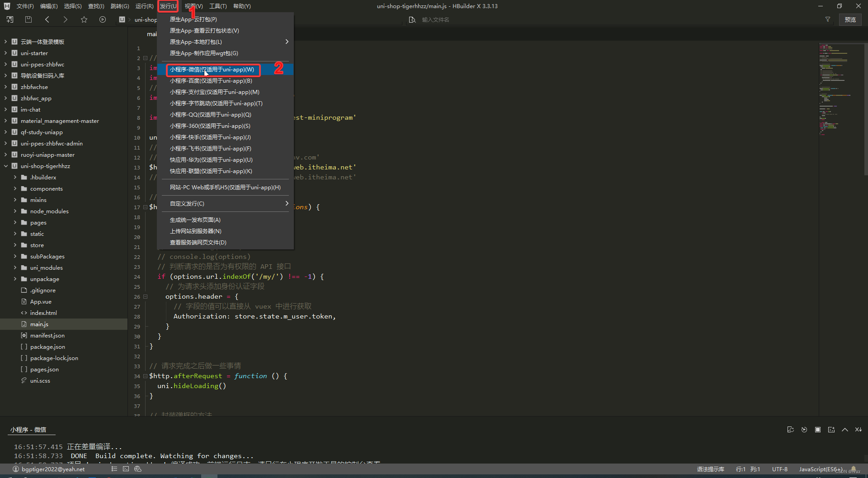Click the code minimap on the right
The width and height of the screenshot is (868, 478).
[x=840, y=90]
